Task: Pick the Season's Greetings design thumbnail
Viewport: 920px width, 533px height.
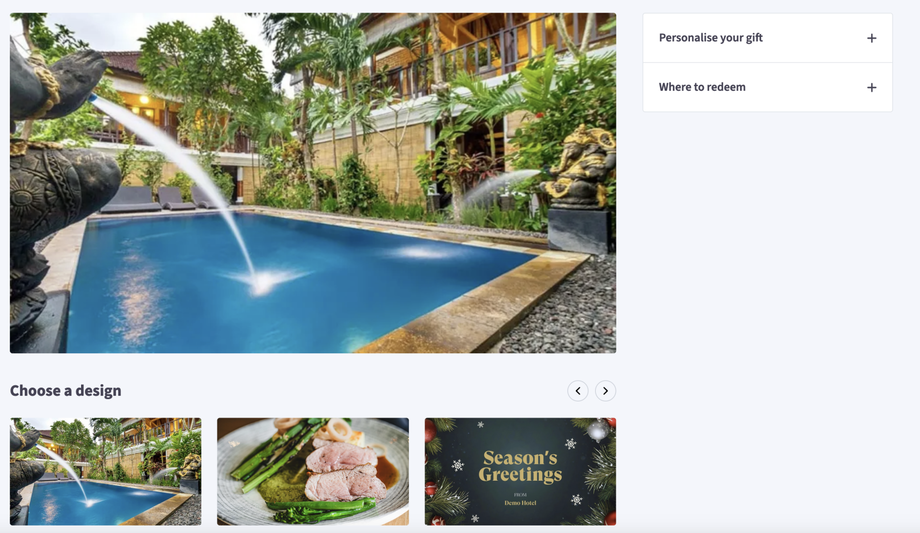Action: coord(520,471)
